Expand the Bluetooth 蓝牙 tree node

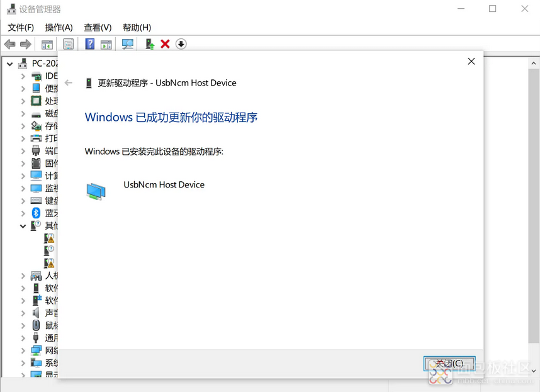23,213
